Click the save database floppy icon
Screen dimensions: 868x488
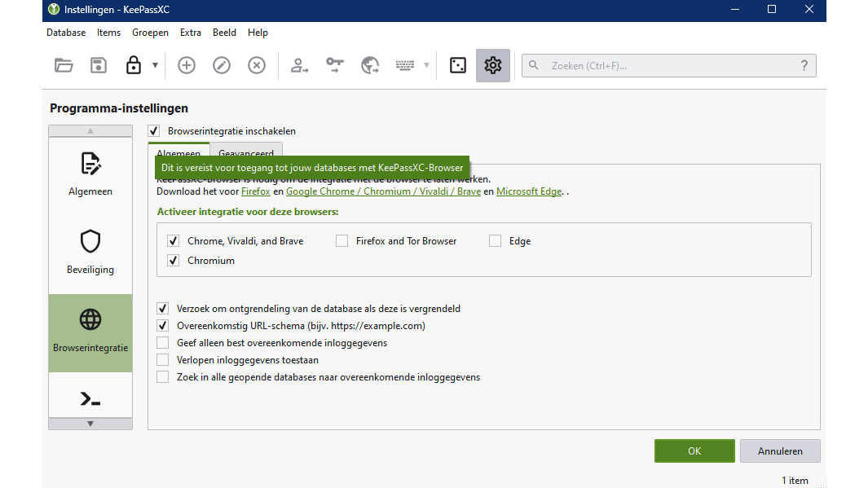99,65
